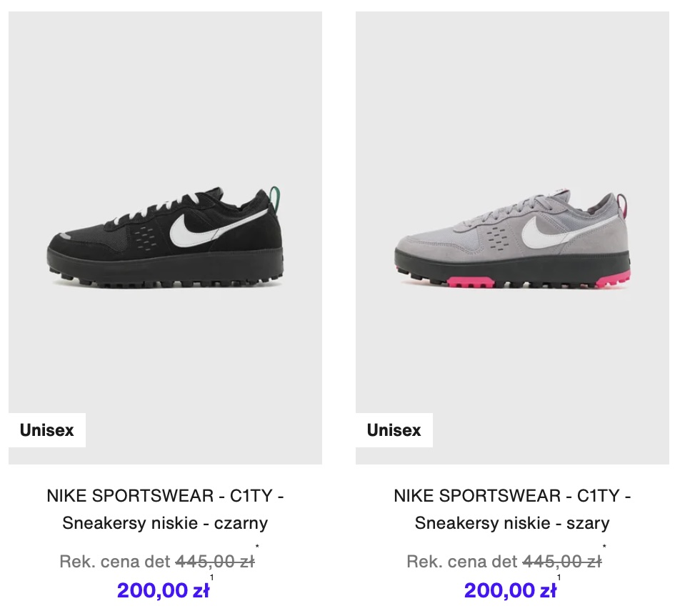680x616 pixels.
Task: Click the asterisk footnote beside the szary old price
Action: coord(604,546)
